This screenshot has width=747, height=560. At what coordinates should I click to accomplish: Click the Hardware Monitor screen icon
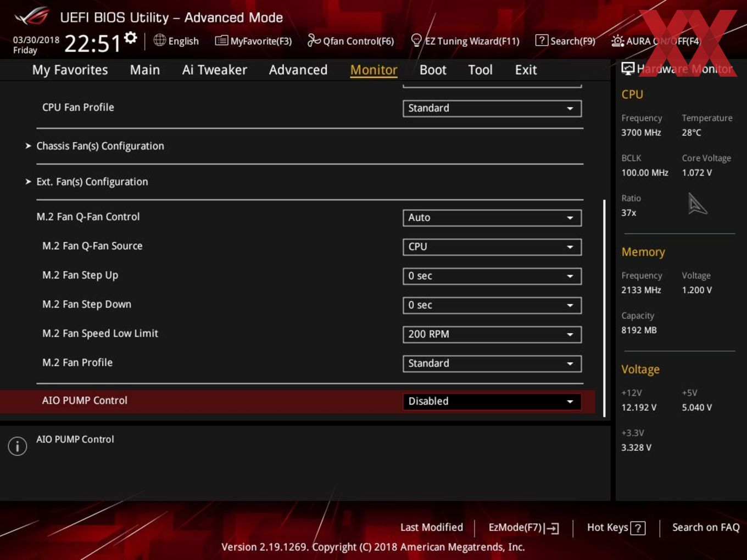(x=628, y=69)
